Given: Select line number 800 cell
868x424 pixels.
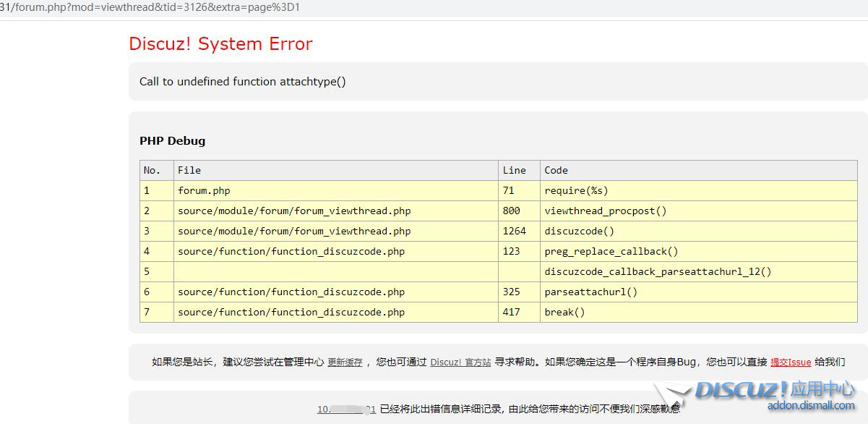Looking at the screenshot, I should coord(519,211).
